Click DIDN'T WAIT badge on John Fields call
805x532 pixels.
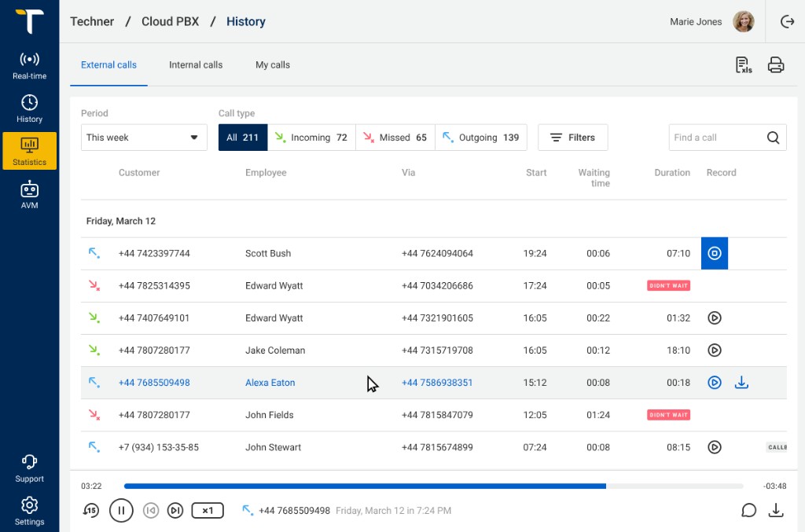pos(668,415)
